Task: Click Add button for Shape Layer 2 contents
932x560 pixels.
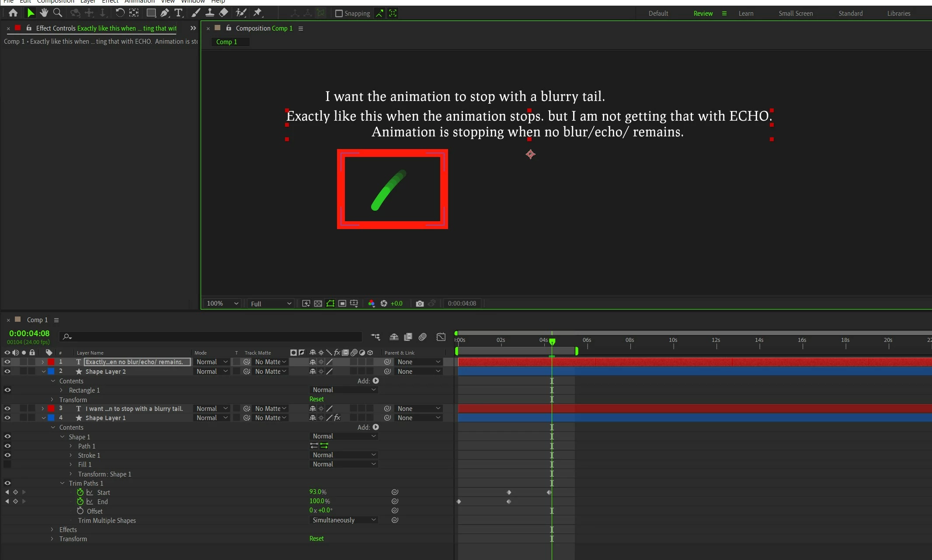Action: click(376, 381)
